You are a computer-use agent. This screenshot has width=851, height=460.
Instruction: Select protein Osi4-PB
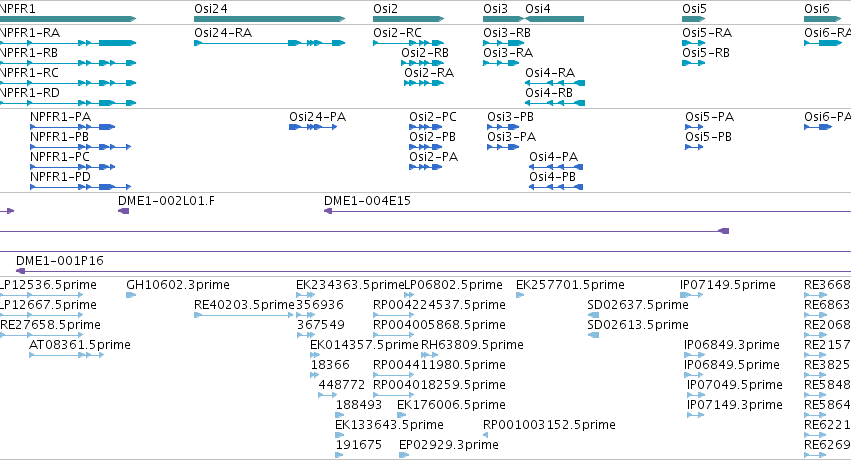click(556, 187)
